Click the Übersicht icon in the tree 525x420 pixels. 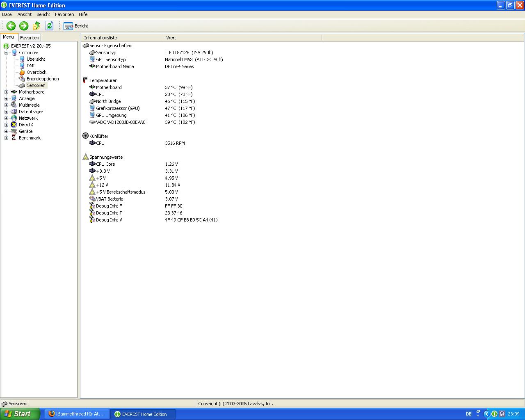tap(22, 59)
